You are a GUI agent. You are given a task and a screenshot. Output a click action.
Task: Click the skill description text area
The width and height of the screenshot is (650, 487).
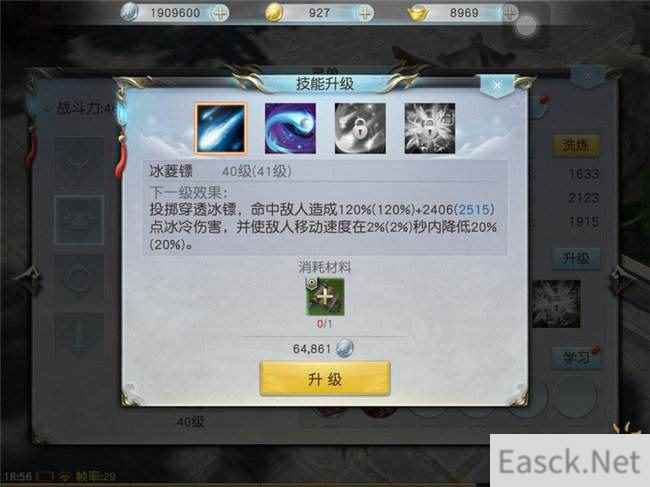pyautogui.click(x=325, y=218)
